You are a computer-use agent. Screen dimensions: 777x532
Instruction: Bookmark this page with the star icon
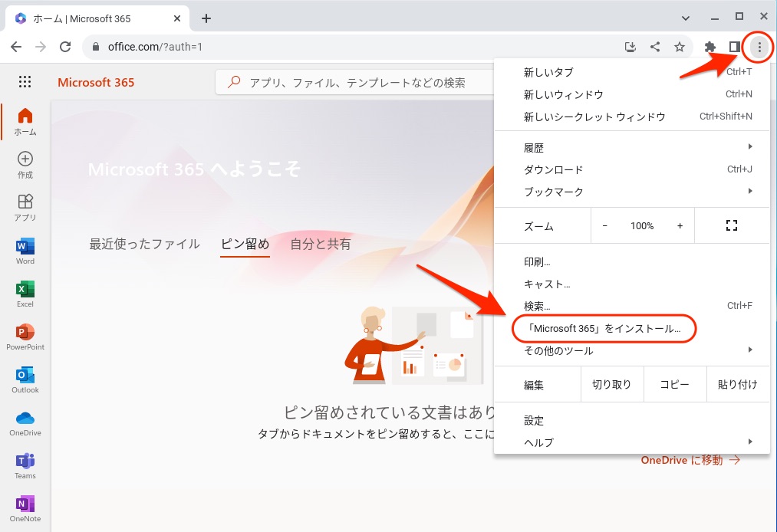pyautogui.click(x=680, y=47)
